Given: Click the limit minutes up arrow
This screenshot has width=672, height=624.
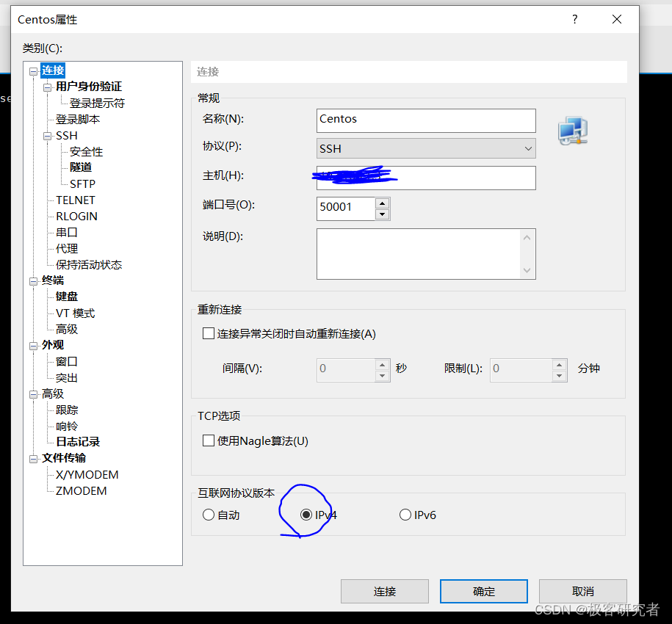Looking at the screenshot, I should [x=559, y=364].
